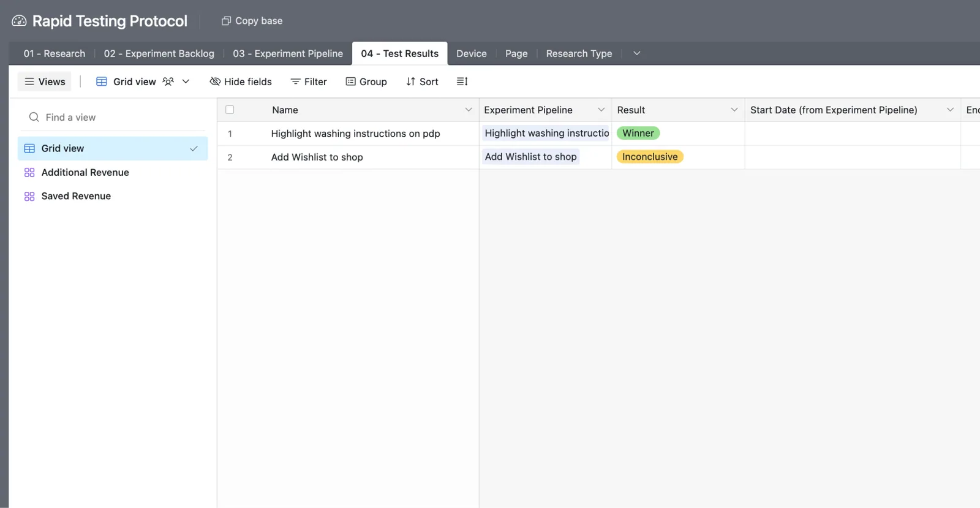This screenshot has height=508, width=980.
Task: Open the row height icon
Action: pos(462,82)
